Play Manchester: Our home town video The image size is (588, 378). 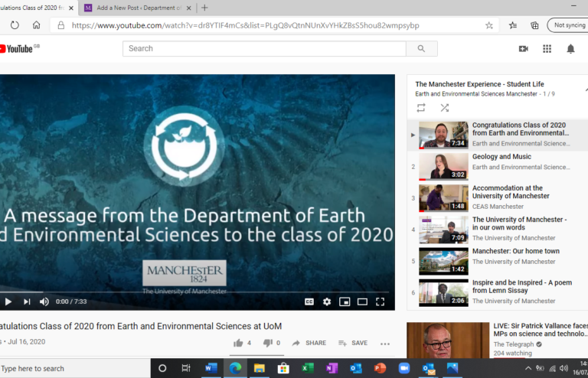(x=498, y=261)
